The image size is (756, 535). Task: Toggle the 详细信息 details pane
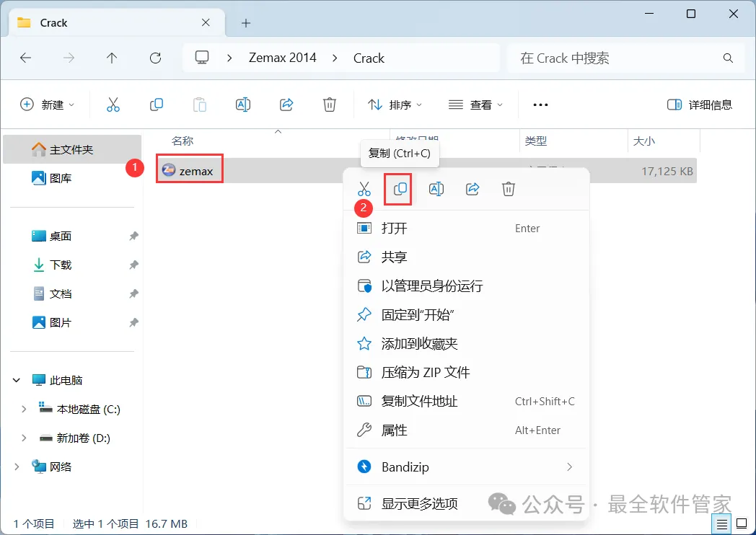[x=700, y=105]
